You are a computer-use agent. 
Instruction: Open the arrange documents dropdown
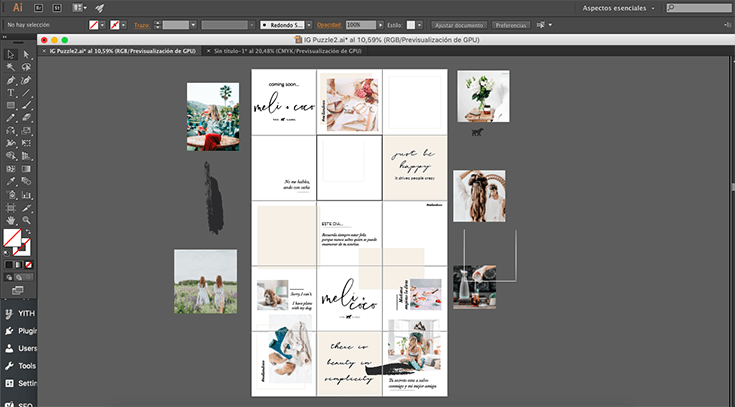click(80, 8)
